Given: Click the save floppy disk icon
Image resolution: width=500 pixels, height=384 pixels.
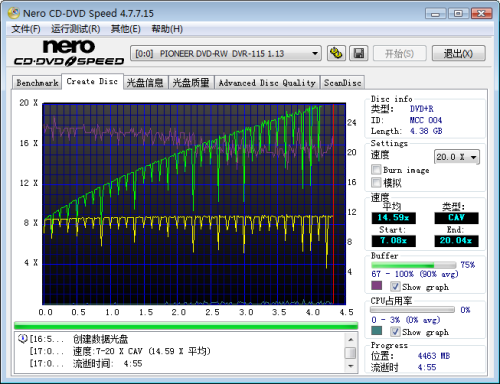Looking at the screenshot, I should (359, 53).
